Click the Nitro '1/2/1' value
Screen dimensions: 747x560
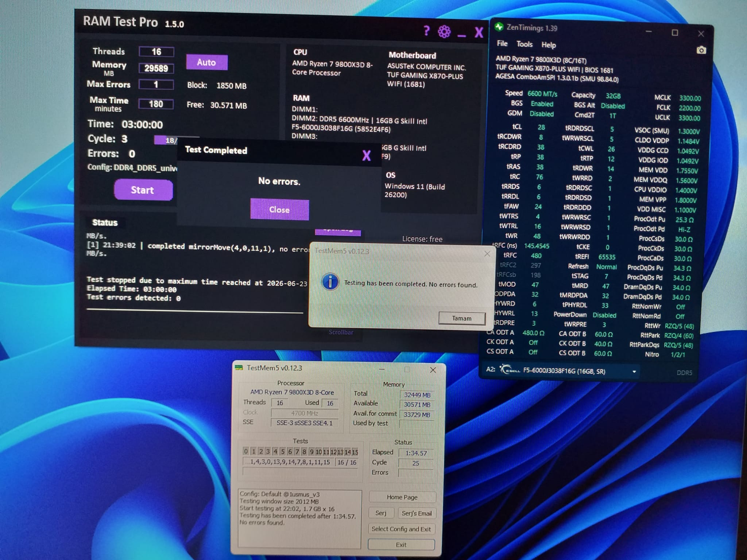[678, 354]
